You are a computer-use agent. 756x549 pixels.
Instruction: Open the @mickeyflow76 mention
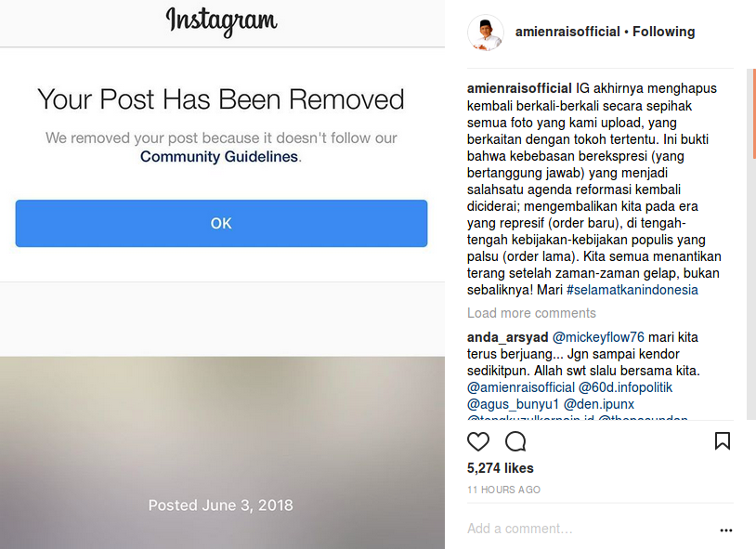[598, 337]
